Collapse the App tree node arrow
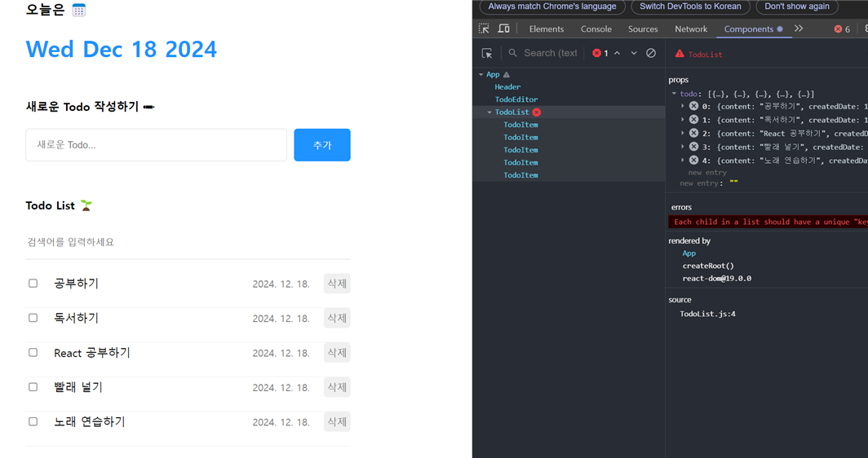 pyautogui.click(x=480, y=75)
